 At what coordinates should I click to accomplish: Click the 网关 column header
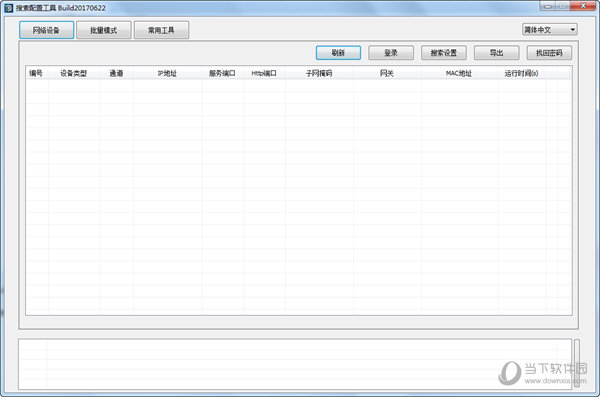[x=387, y=73]
